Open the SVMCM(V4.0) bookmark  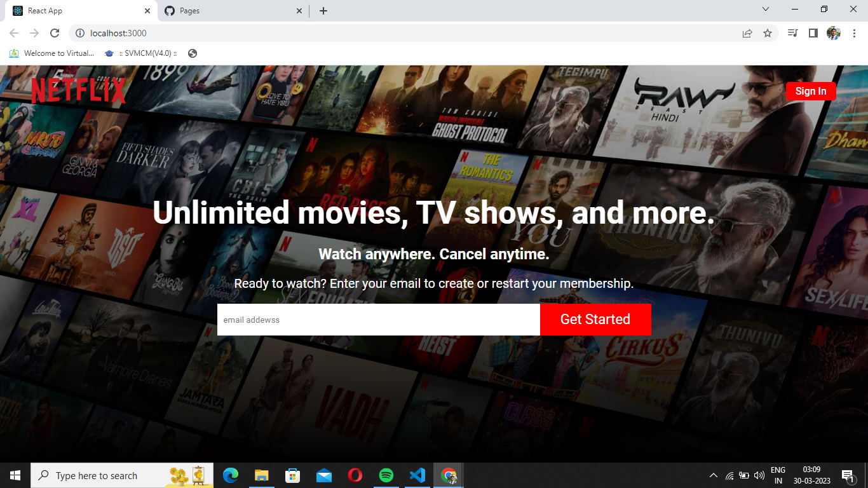tap(141, 53)
